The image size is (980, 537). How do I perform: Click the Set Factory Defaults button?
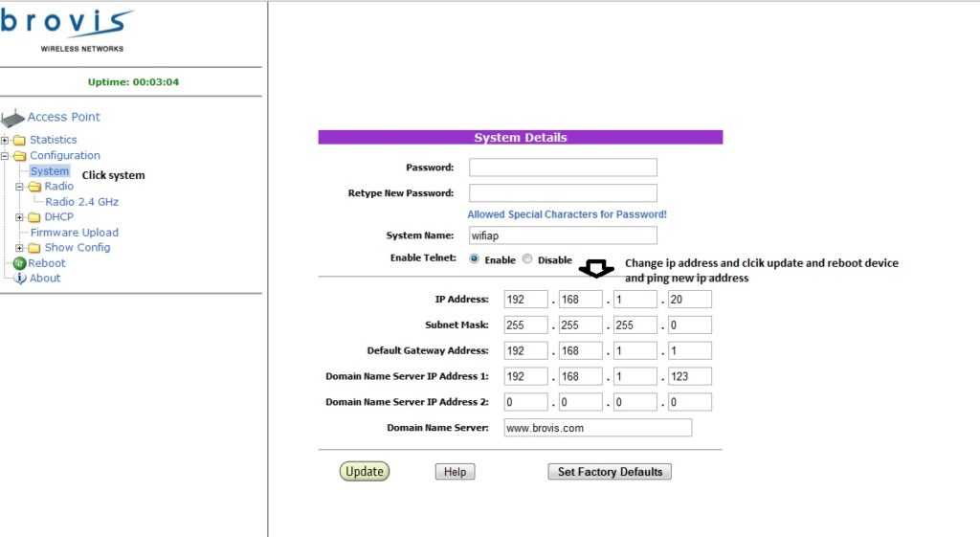610,472
